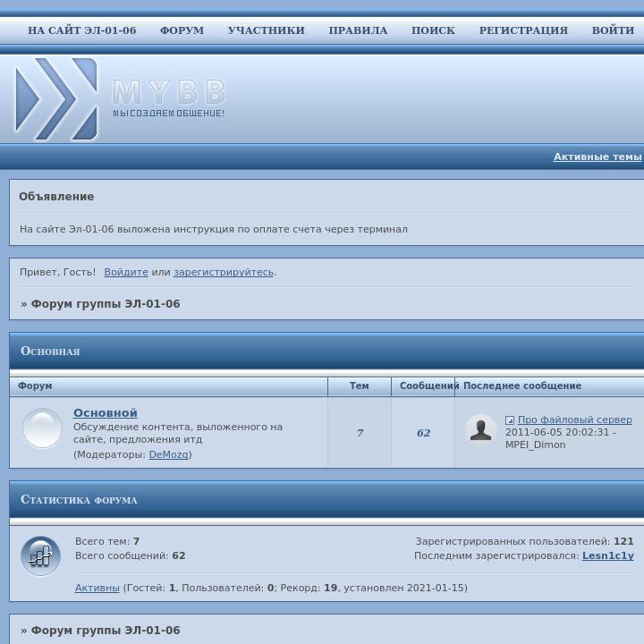Open the 'Основной' forum link
The height and width of the screenshot is (644, 644).
pos(106,412)
